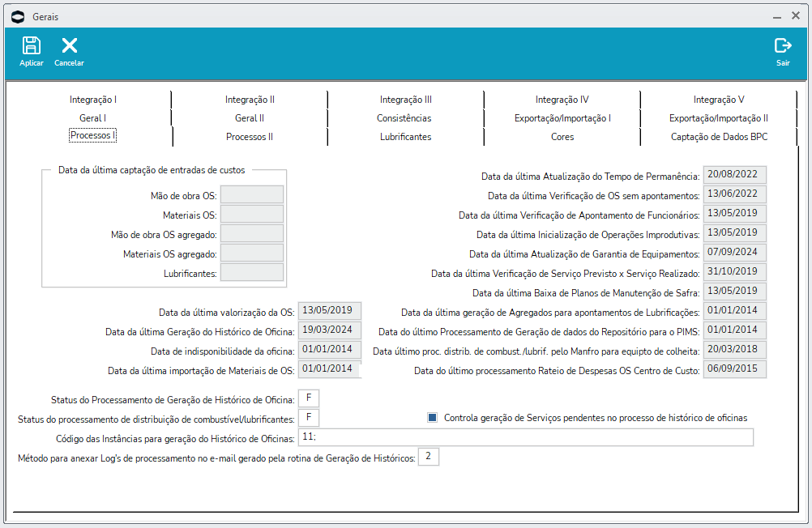Click the Sair text label
The height and width of the screenshot is (528, 812).
pyautogui.click(x=783, y=62)
